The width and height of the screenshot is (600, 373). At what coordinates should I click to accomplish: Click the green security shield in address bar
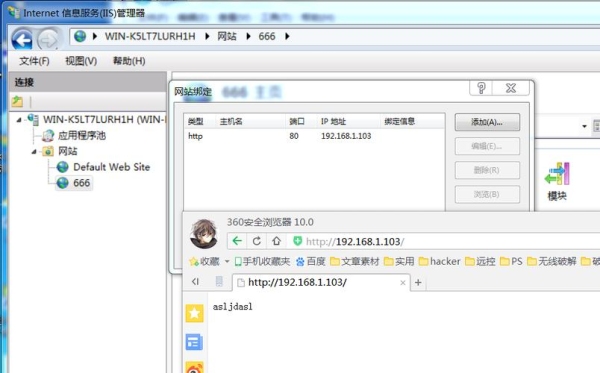pyautogui.click(x=297, y=241)
